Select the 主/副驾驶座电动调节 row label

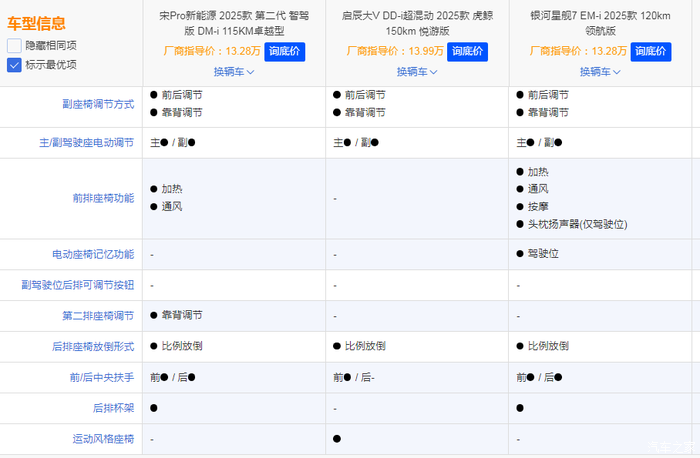(x=87, y=143)
